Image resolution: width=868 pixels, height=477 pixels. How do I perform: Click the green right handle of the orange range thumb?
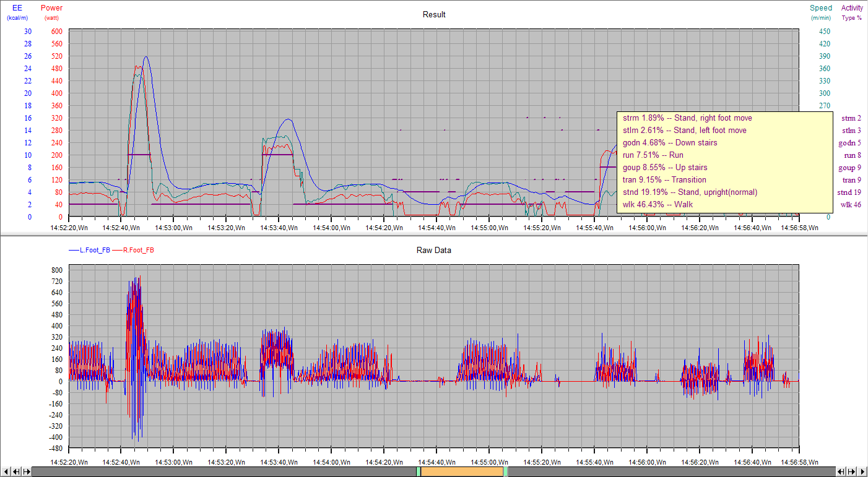point(505,471)
